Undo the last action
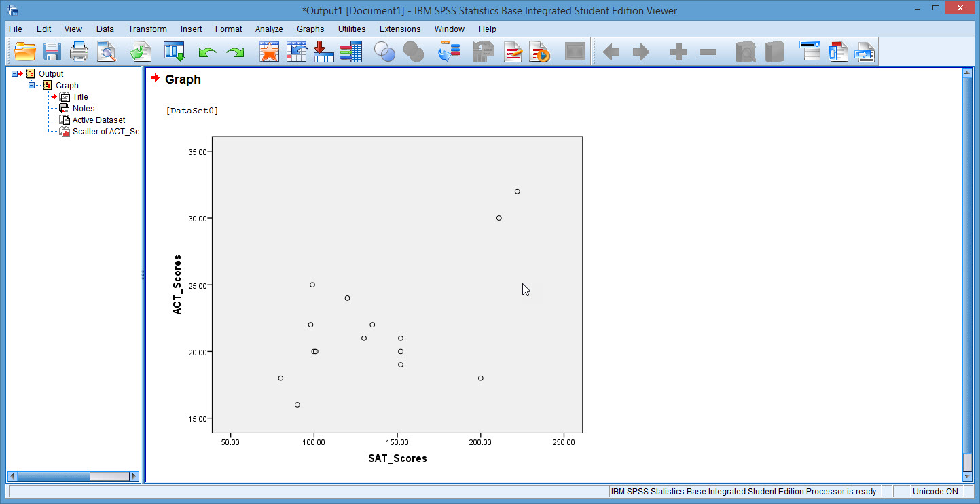This screenshot has height=504, width=980. [x=207, y=52]
